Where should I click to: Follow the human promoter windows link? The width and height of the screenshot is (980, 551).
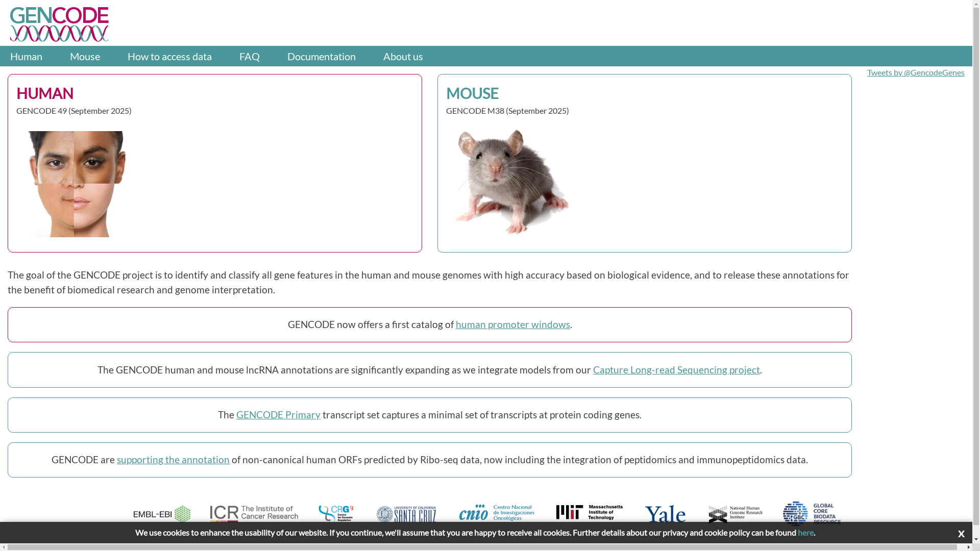tap(512, 324)
